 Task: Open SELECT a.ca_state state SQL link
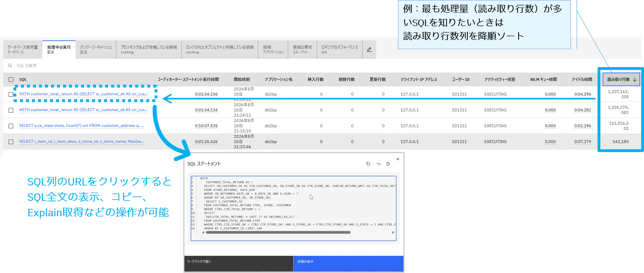point(81,125)
